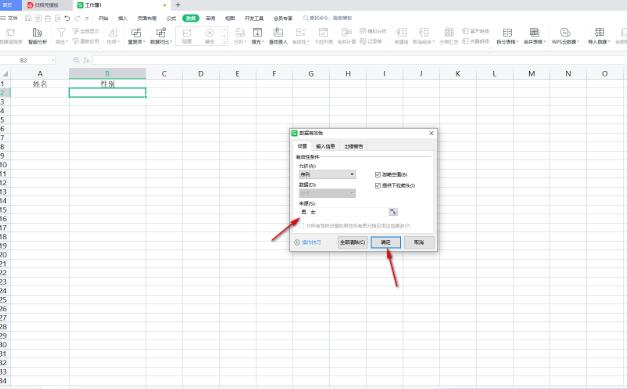Select the column C header
Screen dimensions: 627x389
tap(164, 74)
